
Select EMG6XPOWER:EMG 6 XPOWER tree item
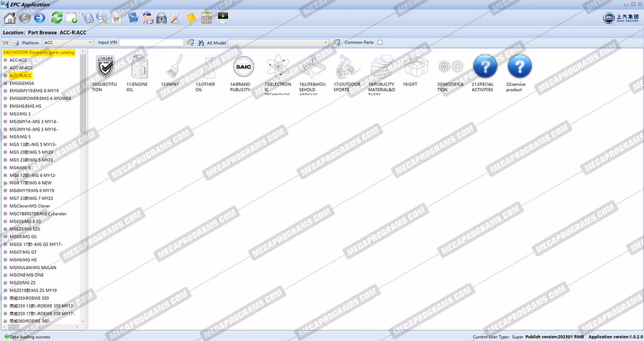(41, 99)
